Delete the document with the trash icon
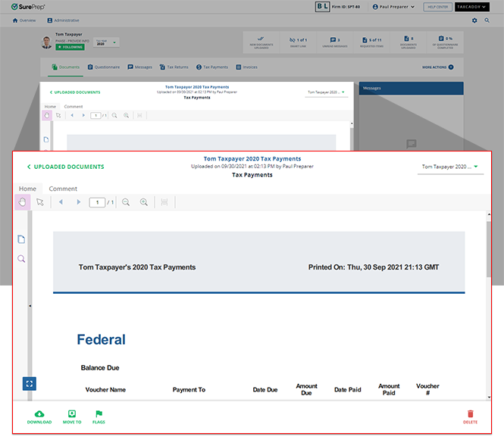 click(470, 417)
